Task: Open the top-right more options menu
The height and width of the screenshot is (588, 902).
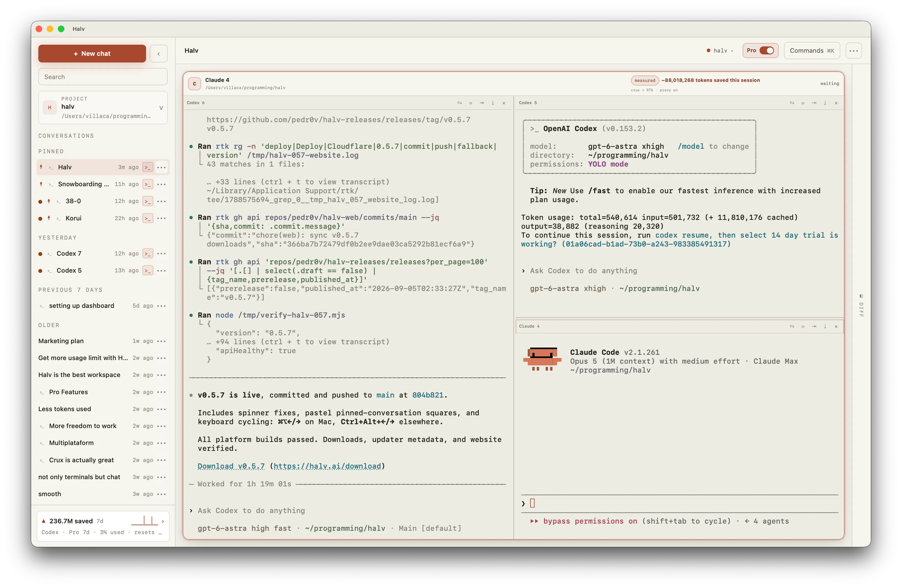Action: point(853,51)
